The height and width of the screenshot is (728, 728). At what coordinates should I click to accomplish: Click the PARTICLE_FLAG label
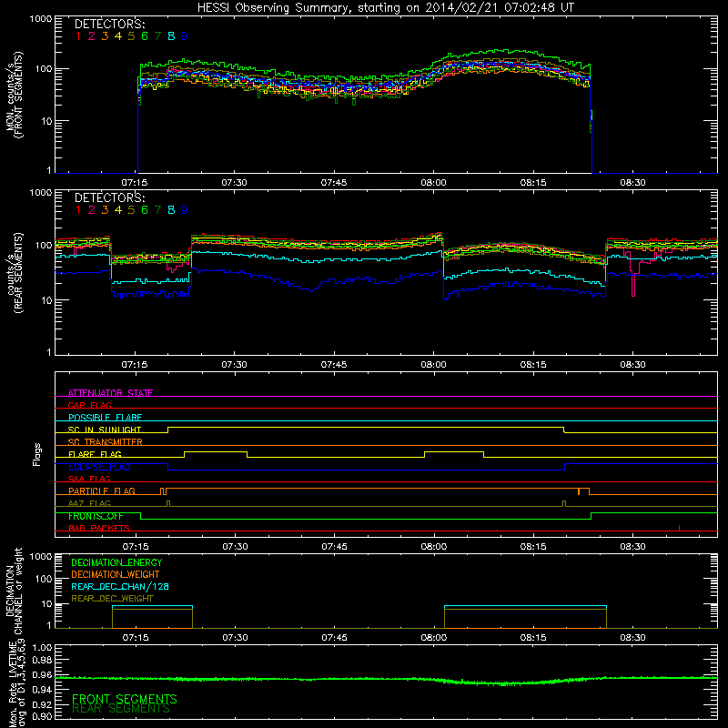pyautogui.click(x=102, y=491)
